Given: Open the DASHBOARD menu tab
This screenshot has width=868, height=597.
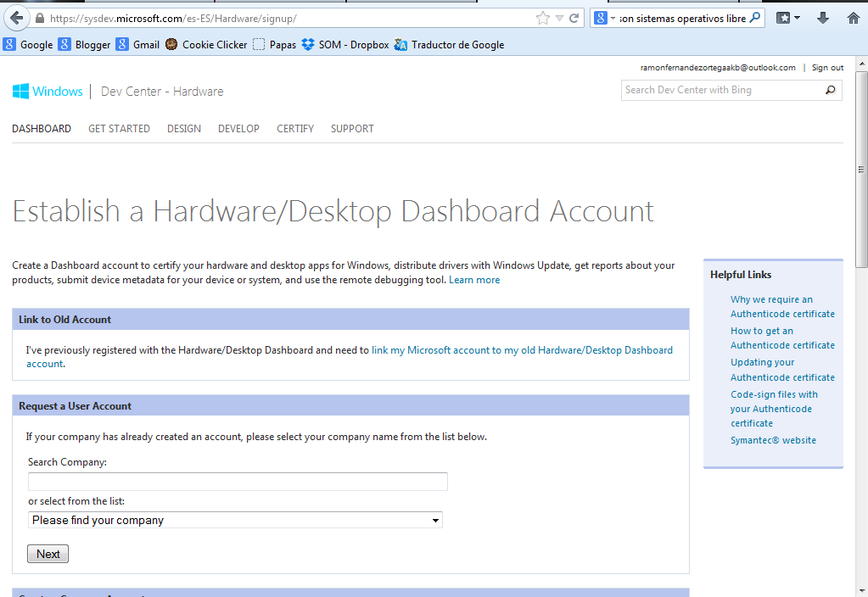Looking at the screenshot, I should [x=42, y=128].
